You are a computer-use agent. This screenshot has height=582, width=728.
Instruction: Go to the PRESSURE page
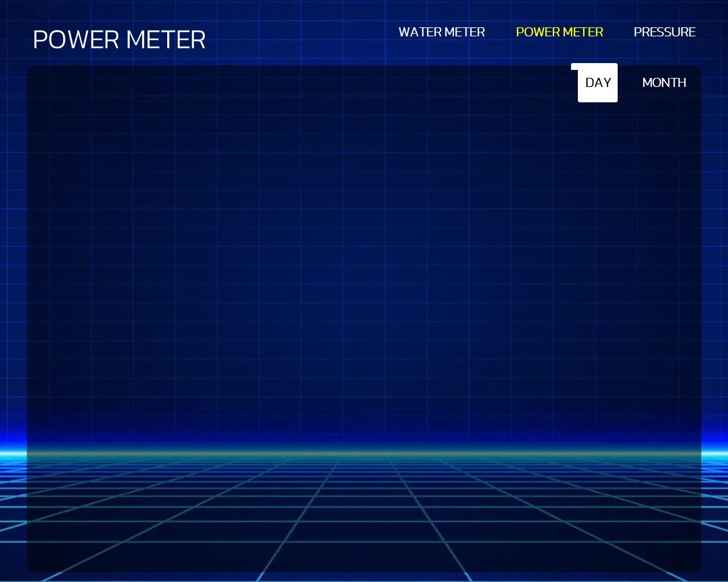pos(664,32)
